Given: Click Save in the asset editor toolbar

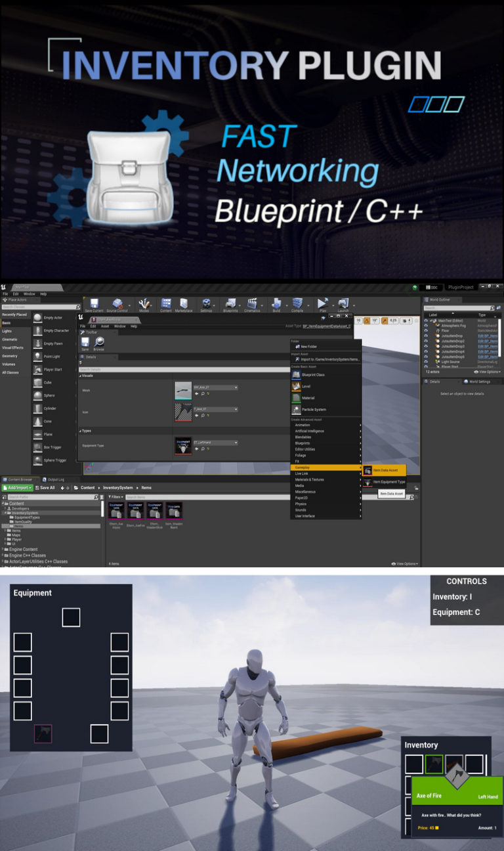Looking at the screenshot, I should pyautogui.click(x=85, y=344).
